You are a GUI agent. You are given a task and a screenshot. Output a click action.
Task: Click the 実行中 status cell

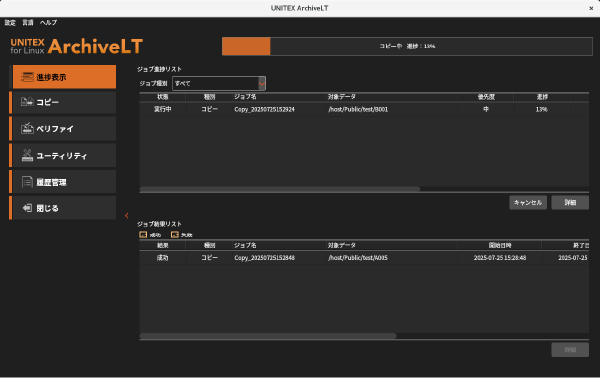163,109
